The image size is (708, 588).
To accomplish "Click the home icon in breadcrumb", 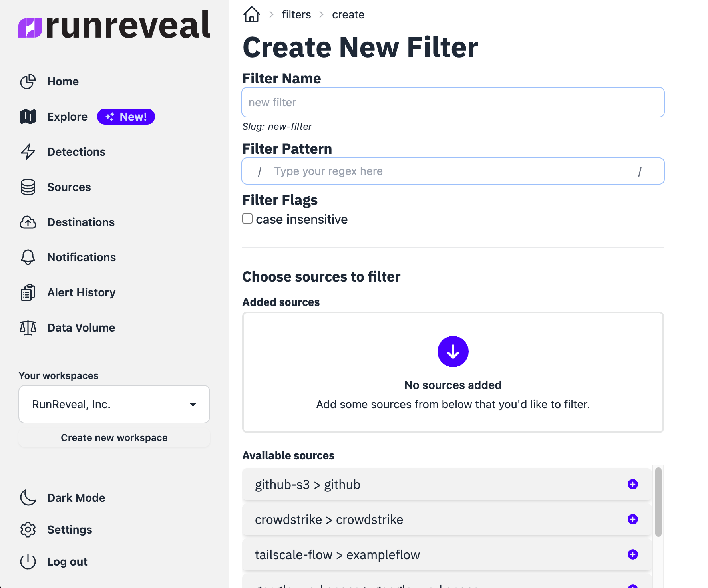I will click(251, 15).
